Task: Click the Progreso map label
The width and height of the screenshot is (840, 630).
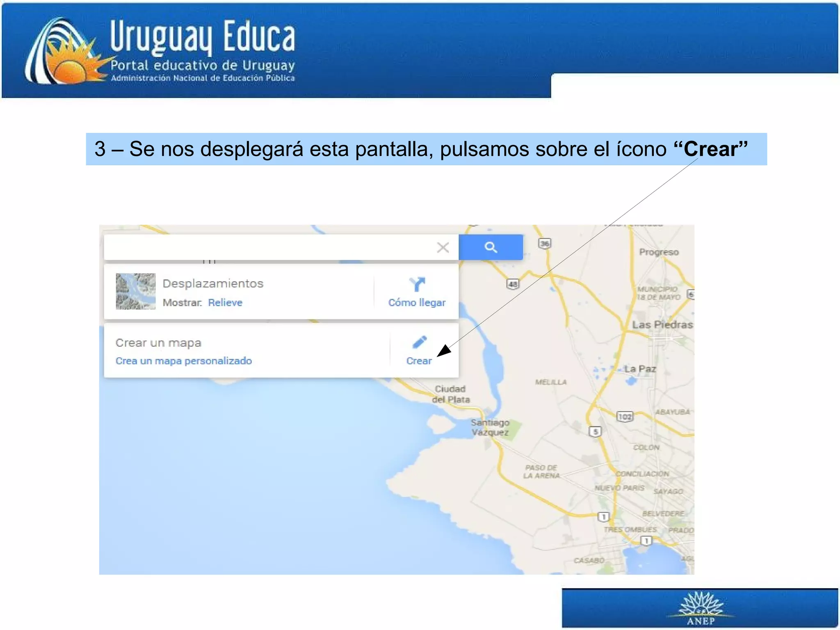Action: click(x=659, y=252)
